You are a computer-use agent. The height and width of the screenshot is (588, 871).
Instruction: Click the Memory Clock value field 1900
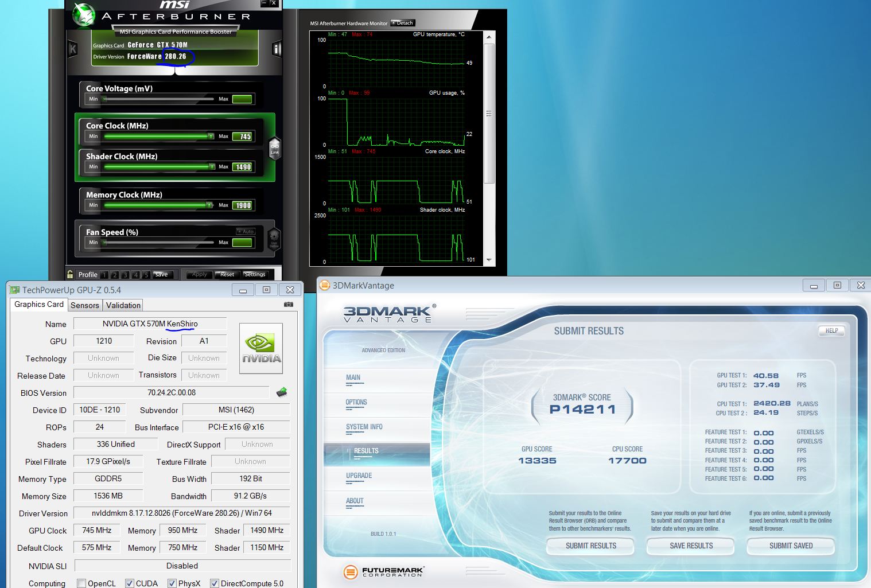tap(242, 205)
